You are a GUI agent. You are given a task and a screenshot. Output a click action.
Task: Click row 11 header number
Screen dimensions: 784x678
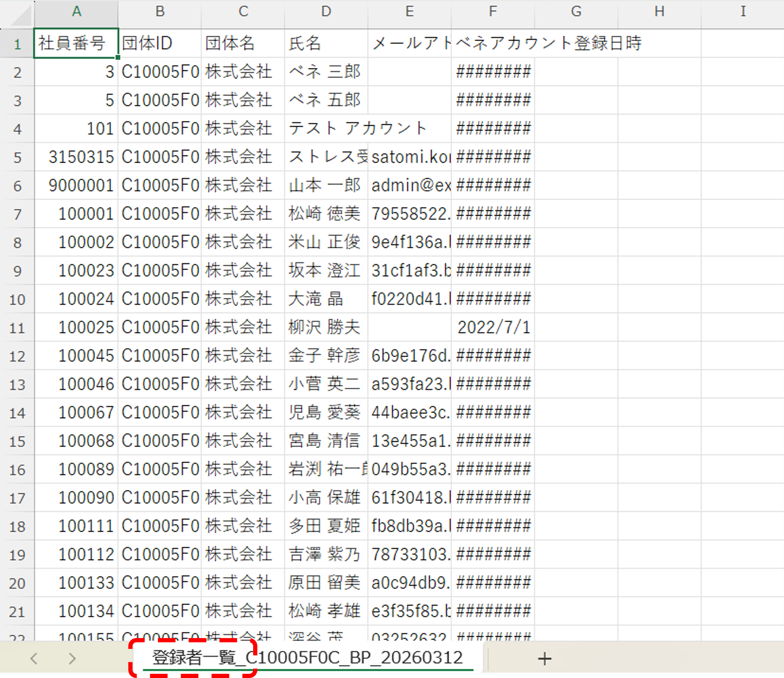(17, 328)
